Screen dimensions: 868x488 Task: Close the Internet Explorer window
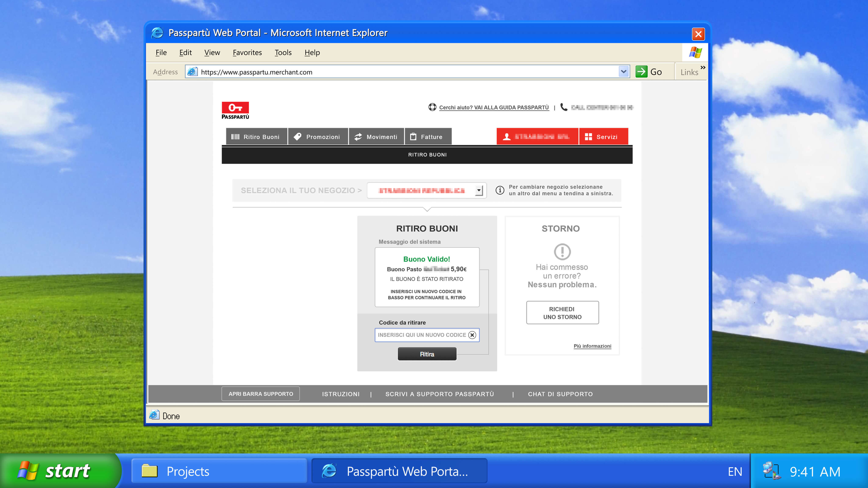tap(698, 34)
